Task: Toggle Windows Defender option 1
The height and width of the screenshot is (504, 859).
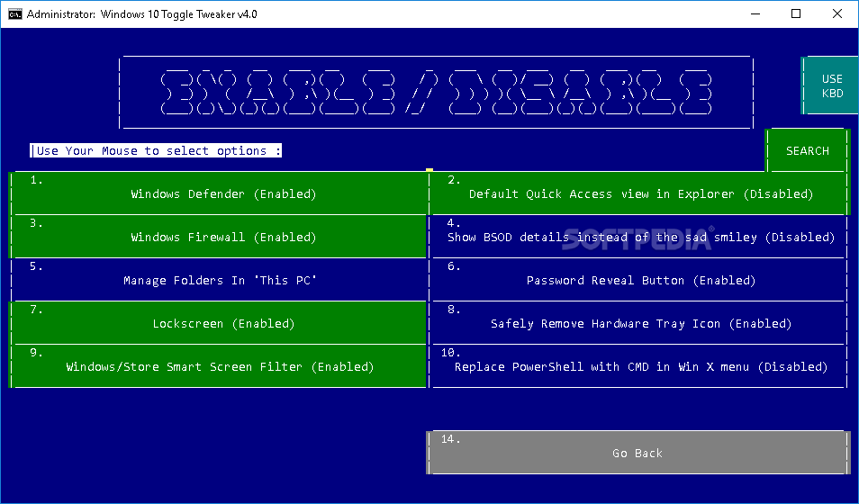Action: pyautogui.click(x=219, y=193)
